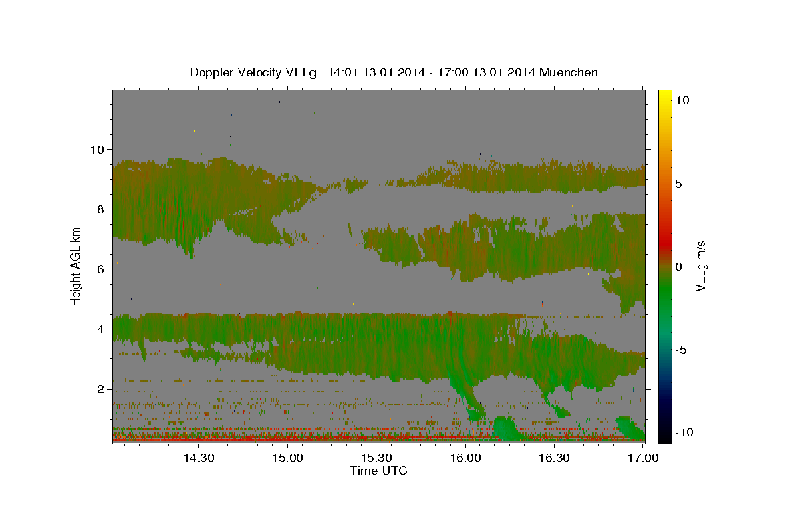Click the height tick label 10
798x532 pixels.
pyautogui.click(x=96, y=149)
